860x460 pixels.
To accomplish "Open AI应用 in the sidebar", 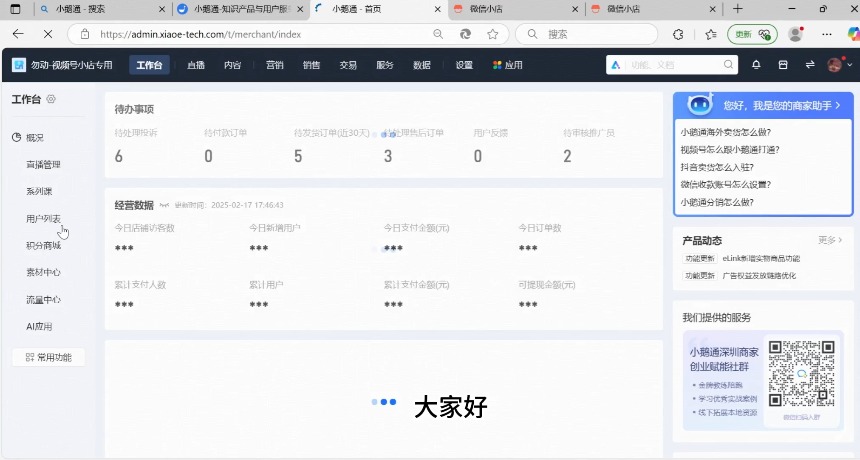I will click(39, 327).
